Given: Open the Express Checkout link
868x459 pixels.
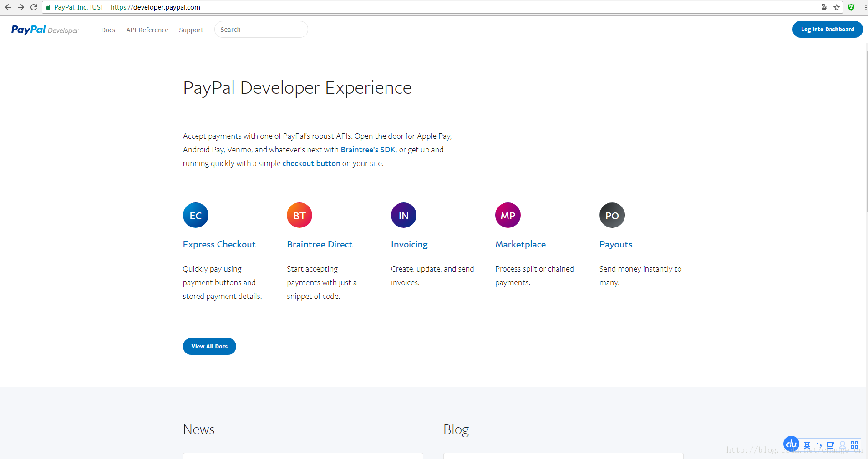Looking at the screenshot, I should click(219, 244).
